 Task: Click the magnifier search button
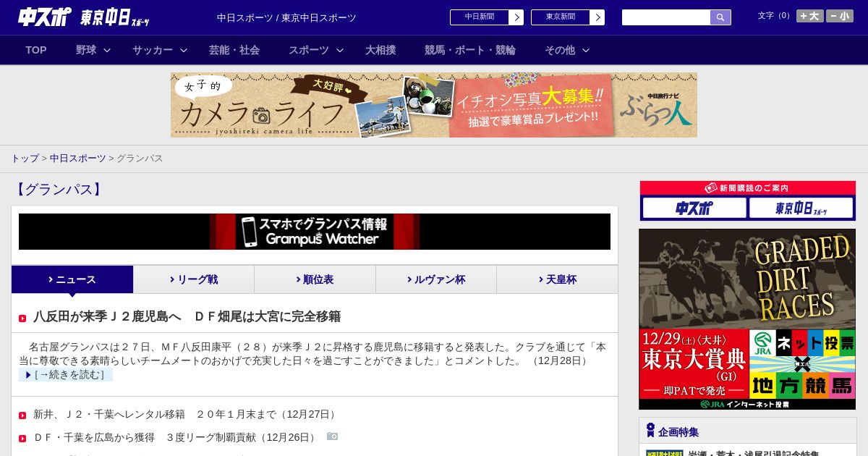pyautogui.click(x=720, y=17)
